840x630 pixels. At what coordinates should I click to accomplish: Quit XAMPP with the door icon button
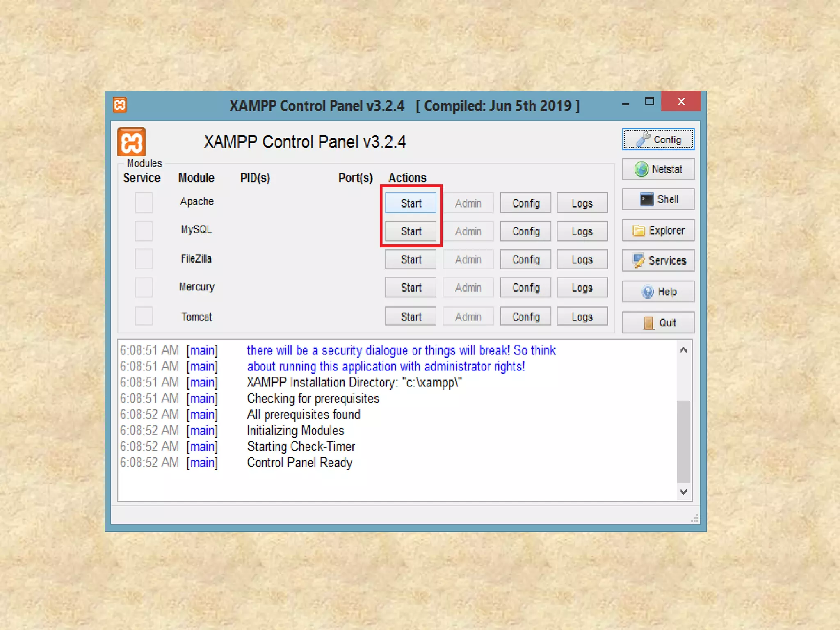tap(658, 323)
